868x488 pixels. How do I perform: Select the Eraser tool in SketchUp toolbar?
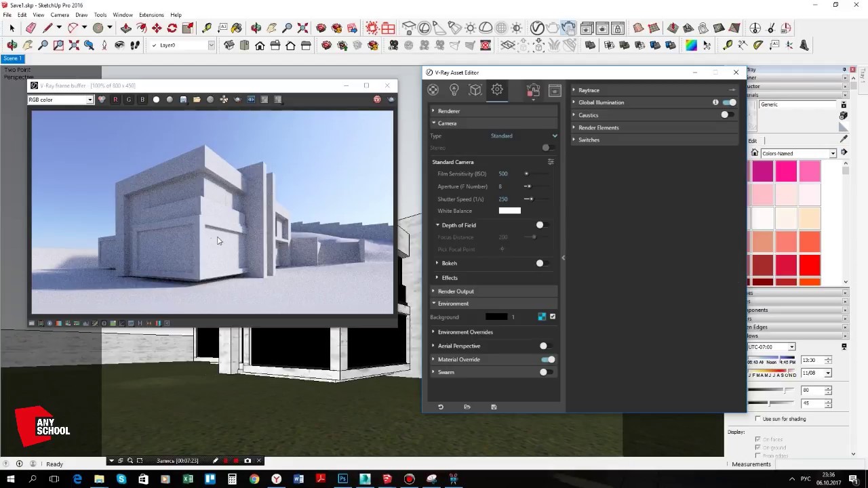(31, 28)
